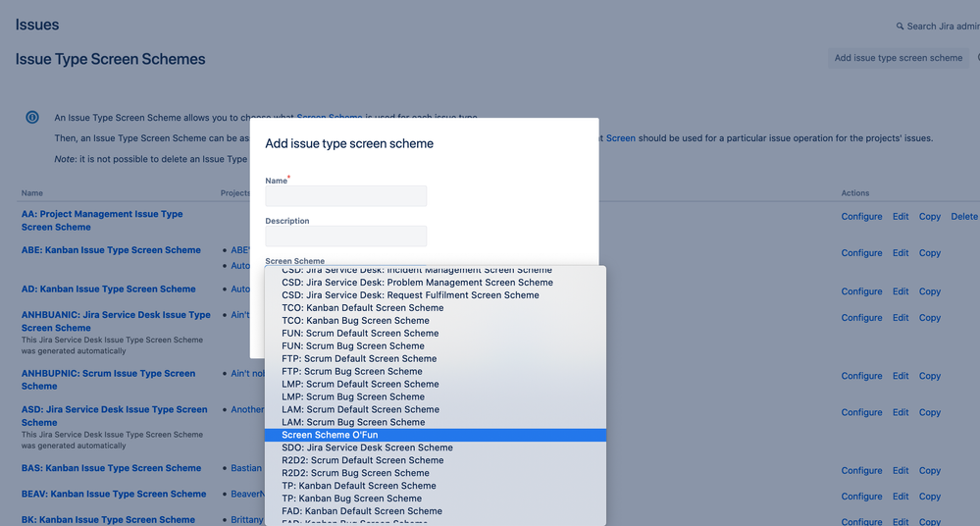Click Edit for ANHBUPNIC: Scrum scheme row
Image resolution: width=980 pixels, height=526 pixels.
(x=901, y=376)
